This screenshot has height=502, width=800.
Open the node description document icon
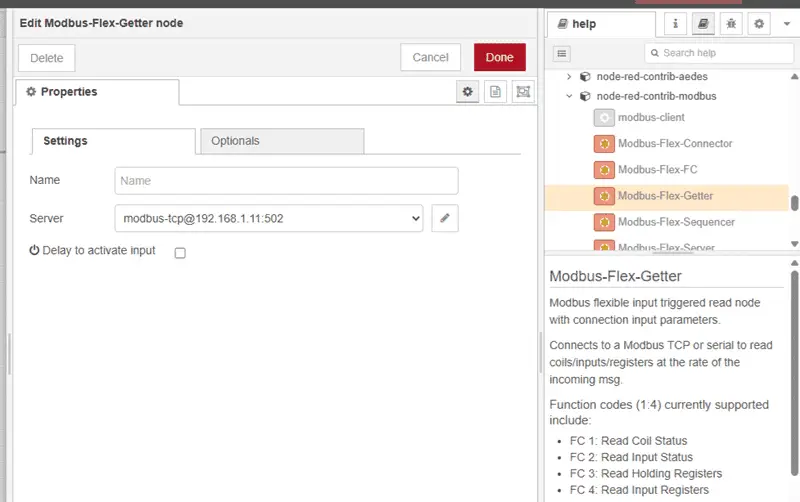click(x=495, y=92)
